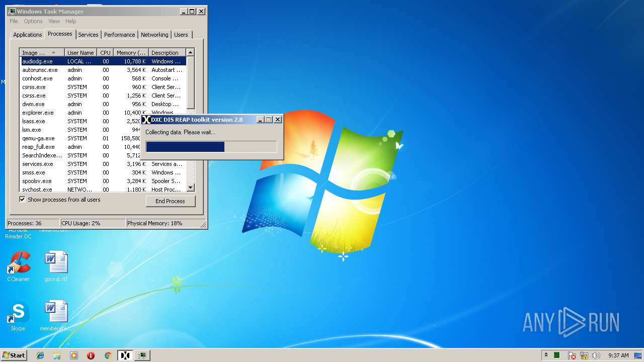Image resolution: width=644 pixels, height=362 pixels.
Task: Close the DXC REAP toolkit dialog
Action: tap(277, 120)
